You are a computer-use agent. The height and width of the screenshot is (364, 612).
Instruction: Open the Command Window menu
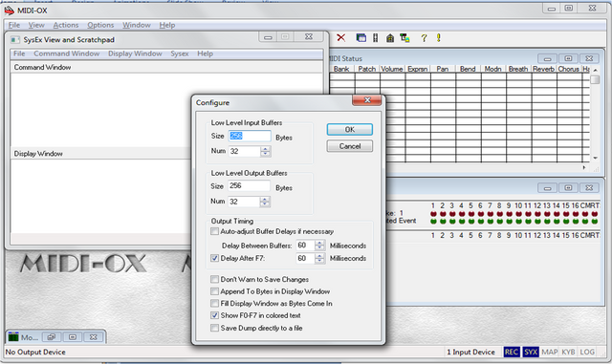click(x=66, y=54)
